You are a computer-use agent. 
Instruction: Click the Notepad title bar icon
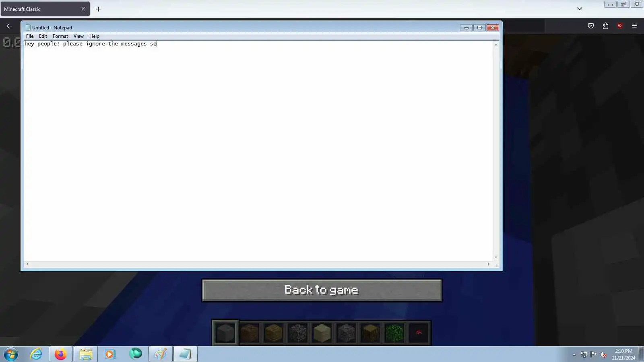point(28,27)
